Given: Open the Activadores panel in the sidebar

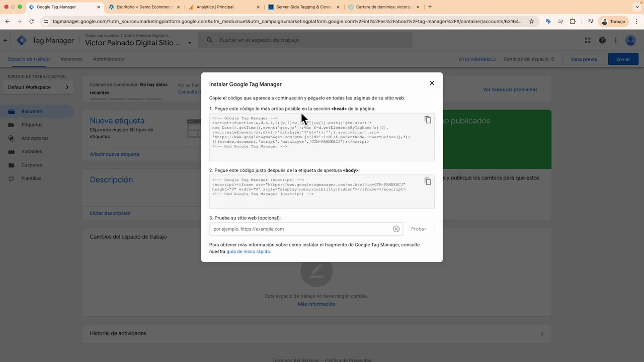Looking at the screenshot, I should click(x=12, y=138).
